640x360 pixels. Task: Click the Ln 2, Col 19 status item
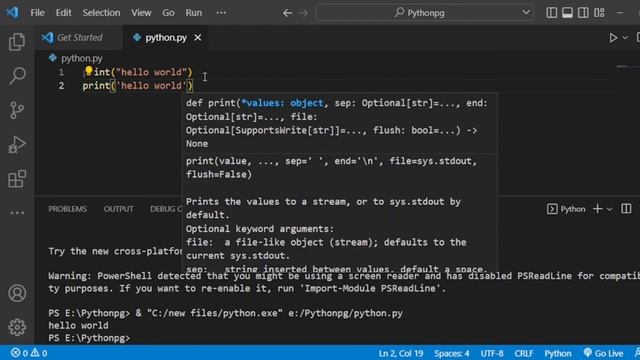coord(401,353)
